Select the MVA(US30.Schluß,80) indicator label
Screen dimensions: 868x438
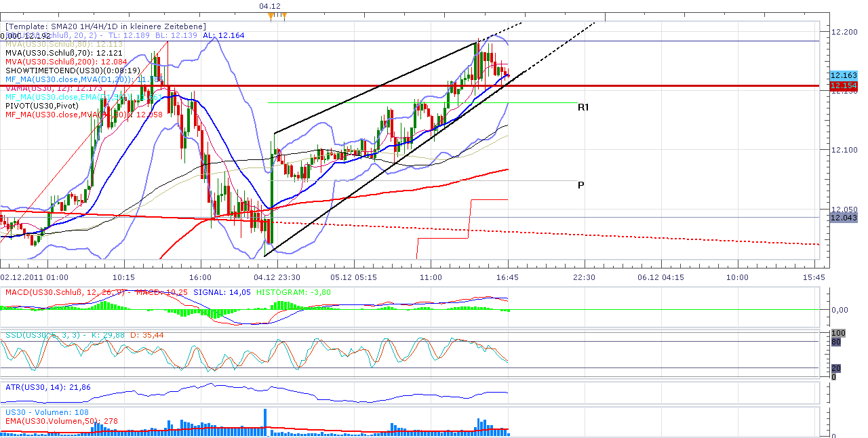click(x=64, y=44)
